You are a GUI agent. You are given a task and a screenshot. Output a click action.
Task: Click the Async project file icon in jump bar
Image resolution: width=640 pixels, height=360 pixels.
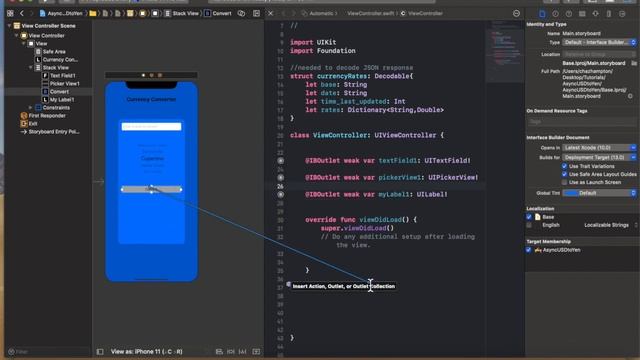[42, 13]
